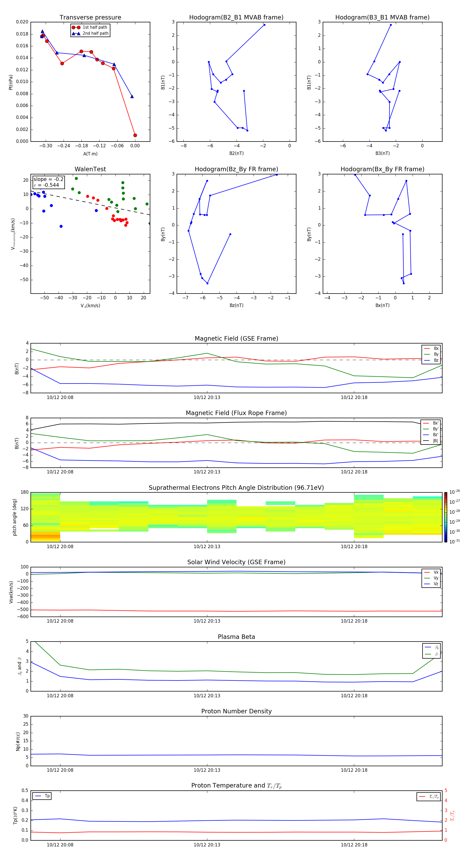Click the "Bx(nT)" x-axis label
This screenshot has height=868, width=473.
click(x=382, y=305)
